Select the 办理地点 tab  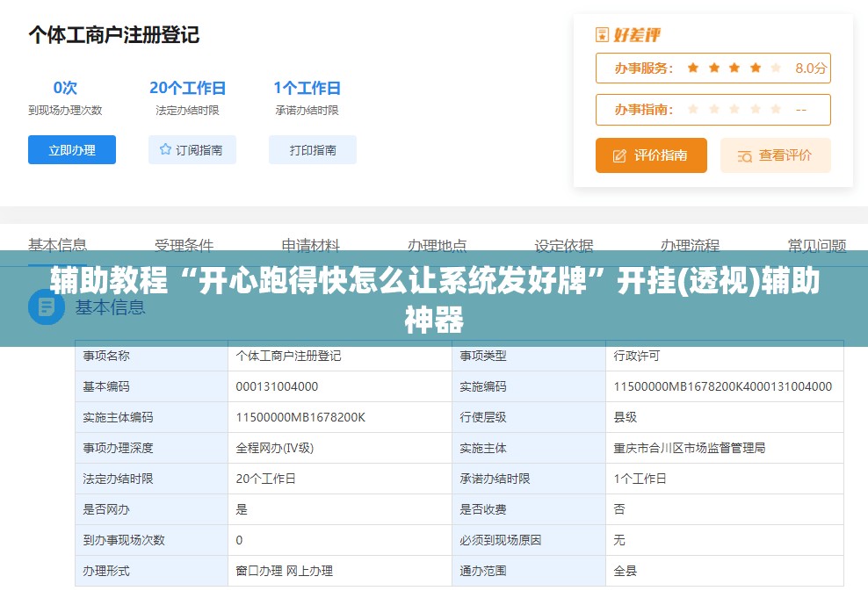pyautogui.click(x=437, y=245)
